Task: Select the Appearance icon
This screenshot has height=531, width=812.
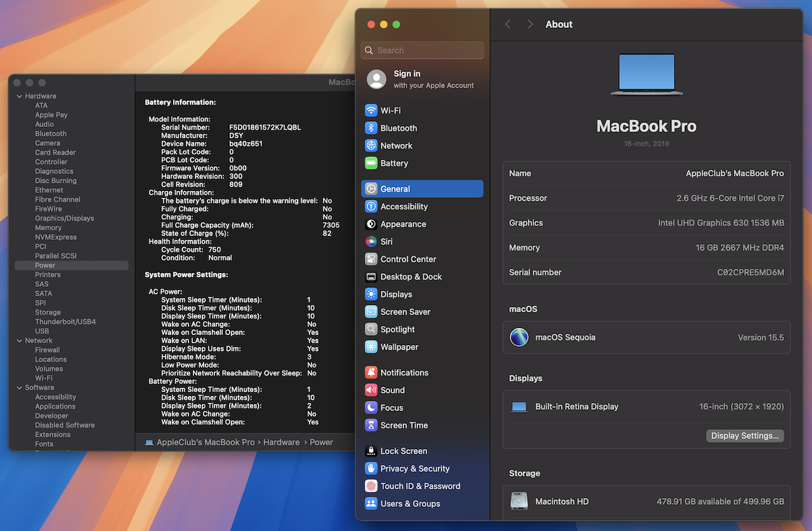Action: pyautogui.click(x=371, y=224)
